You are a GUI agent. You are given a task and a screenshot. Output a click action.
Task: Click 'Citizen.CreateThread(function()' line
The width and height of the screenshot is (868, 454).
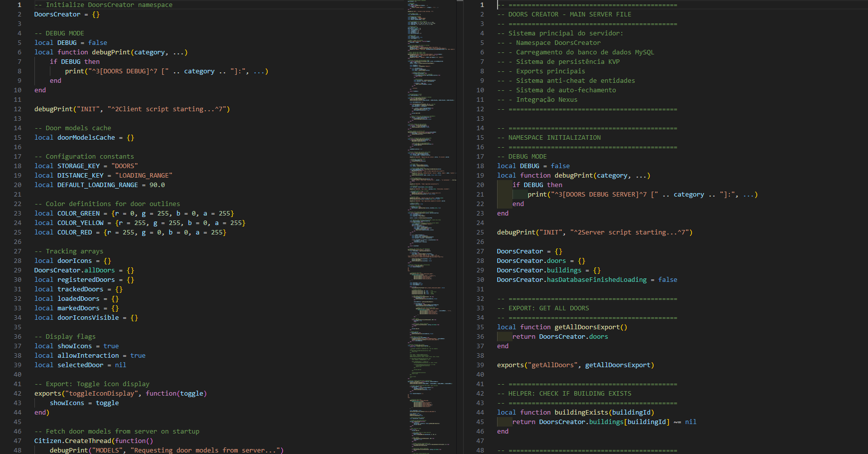point(94,441)
